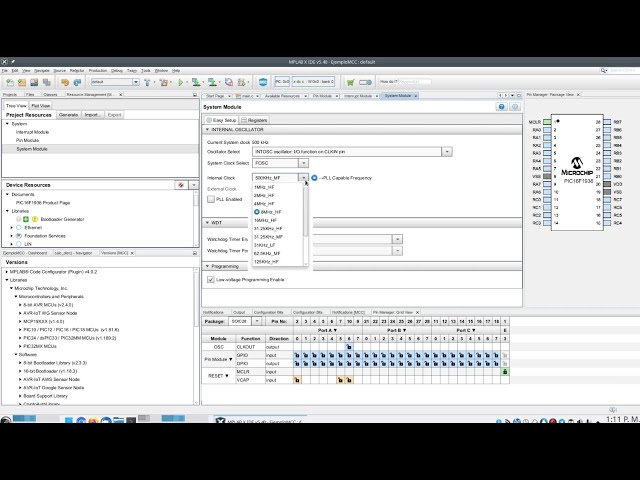Click the Generate button

[68, 115]
